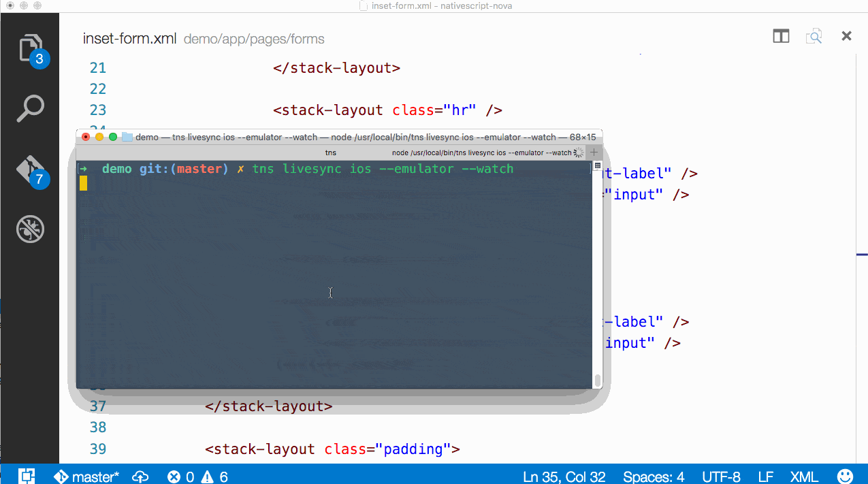The width and height of the screenshot is (868, 484).
Task: Select the Debug activity bar icon
Action: point(30,229)
